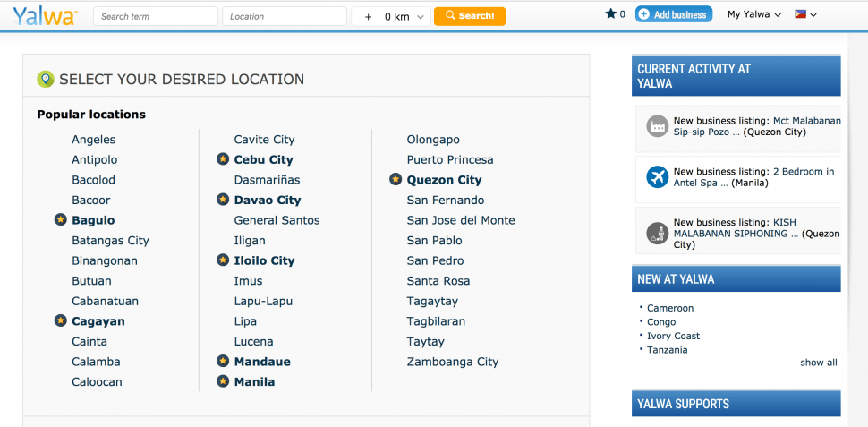Choose Mandaue location
The width and height of the screenshot is (868, 427).
pyautogui.click(x=262, y=362)
